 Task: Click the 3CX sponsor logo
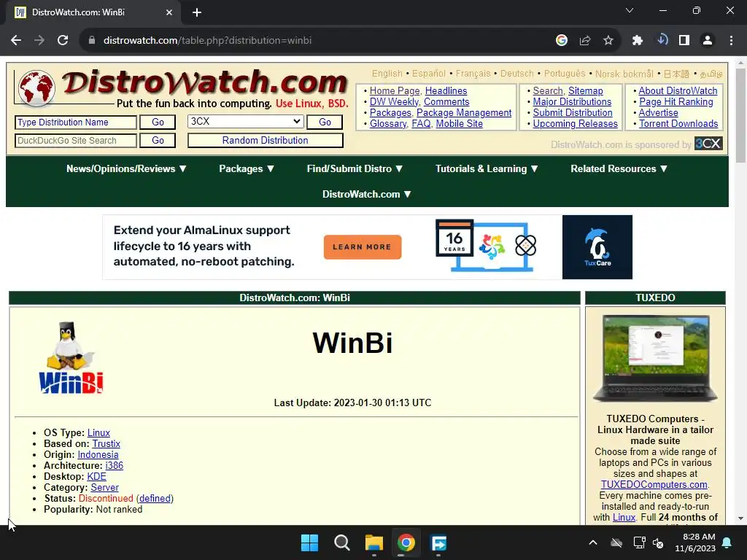[708, 144]
